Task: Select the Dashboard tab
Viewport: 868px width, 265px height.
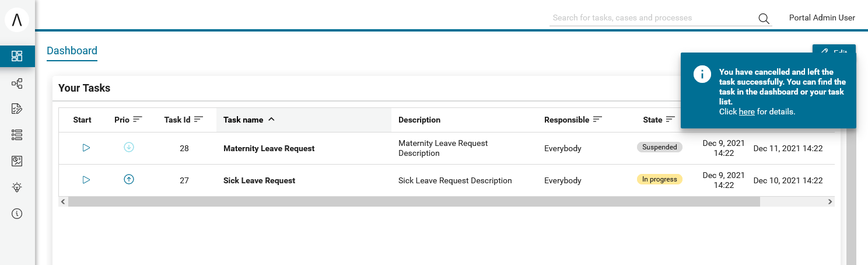Action: coord(72,51)
